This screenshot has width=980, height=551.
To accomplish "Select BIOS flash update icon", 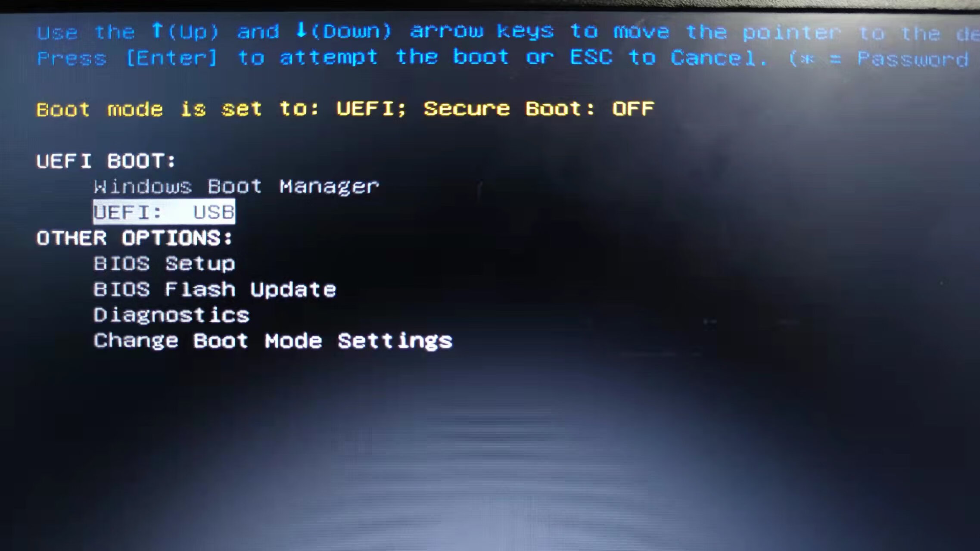I will (x=215, y=290).
